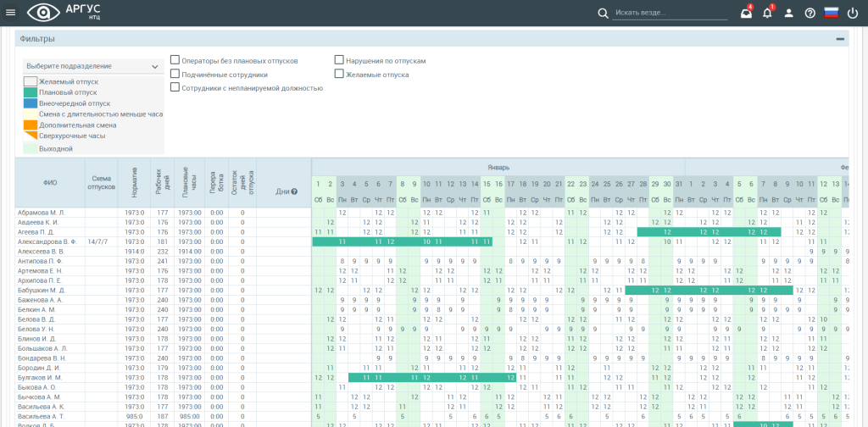Click the Сверхурочные часы triangle swatch
The image size is (868, 427).
pyautogui.click(x=31, y=136)
